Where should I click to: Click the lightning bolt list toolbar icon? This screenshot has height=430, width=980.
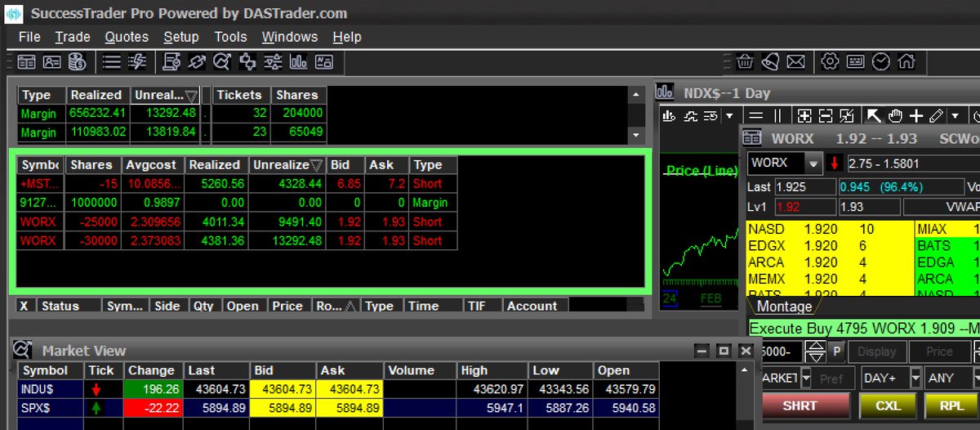137,61
